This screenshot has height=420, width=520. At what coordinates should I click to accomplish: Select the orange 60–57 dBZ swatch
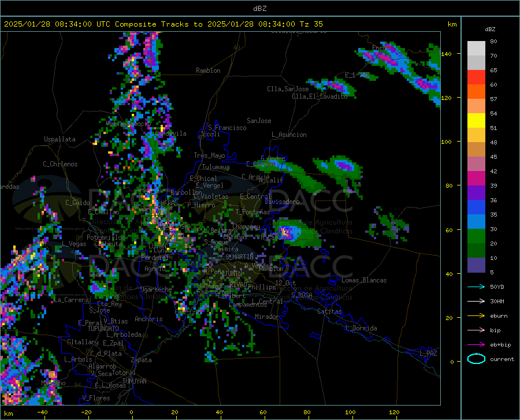pos(476,92)
